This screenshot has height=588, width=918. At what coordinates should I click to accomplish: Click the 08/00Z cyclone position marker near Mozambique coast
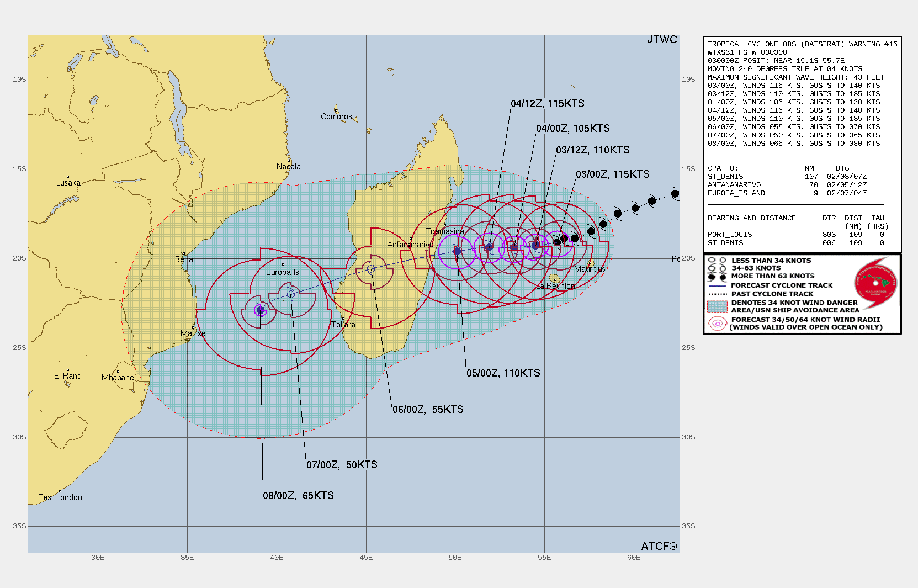tap(260, 310)
